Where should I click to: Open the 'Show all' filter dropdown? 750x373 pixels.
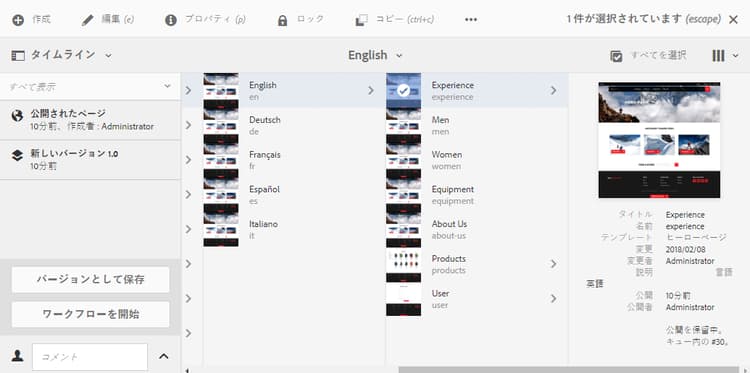click(x=90, y=87)
